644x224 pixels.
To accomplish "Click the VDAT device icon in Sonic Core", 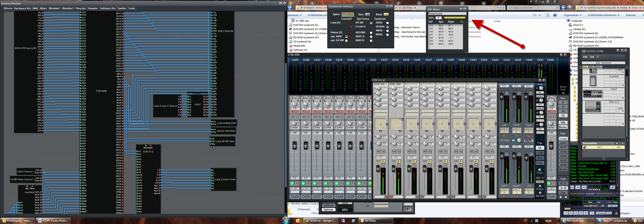I will (593, 93).
